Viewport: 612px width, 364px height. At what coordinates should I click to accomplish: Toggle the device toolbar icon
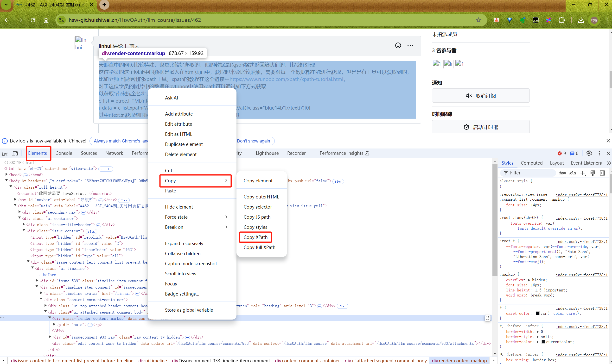pyautogui.click(x=15, y=153)
